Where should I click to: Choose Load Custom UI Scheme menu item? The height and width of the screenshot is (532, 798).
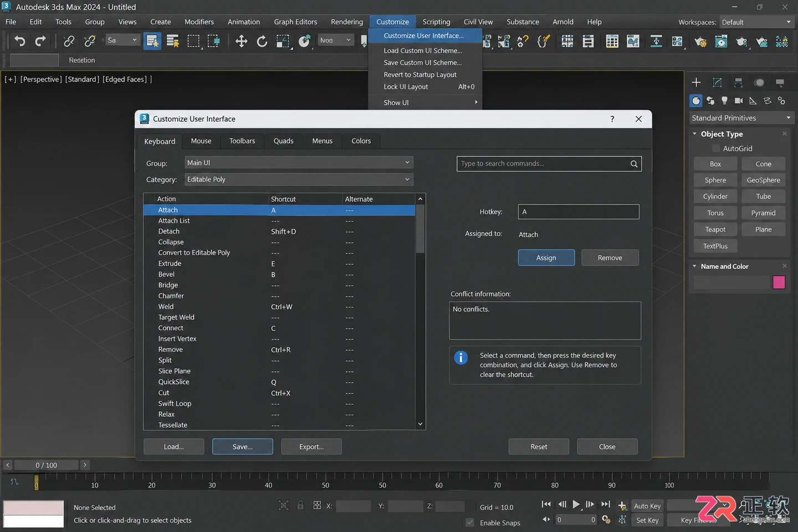coord(423,50)
